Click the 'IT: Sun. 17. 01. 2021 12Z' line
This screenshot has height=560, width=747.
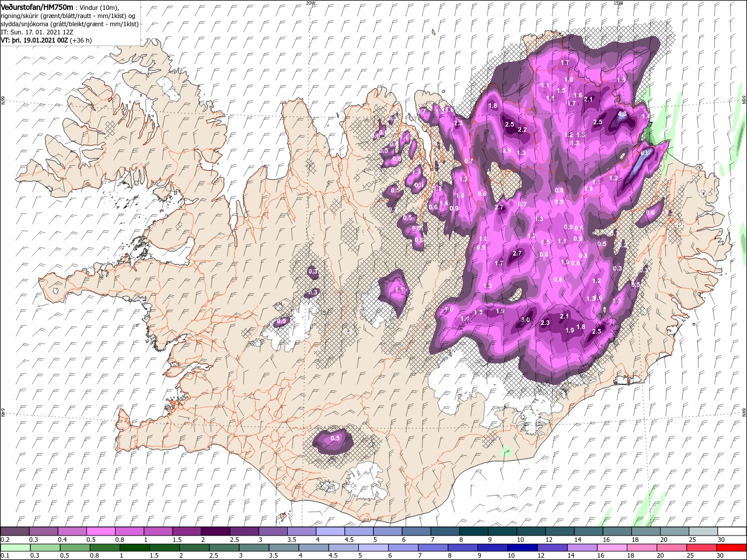37,32
